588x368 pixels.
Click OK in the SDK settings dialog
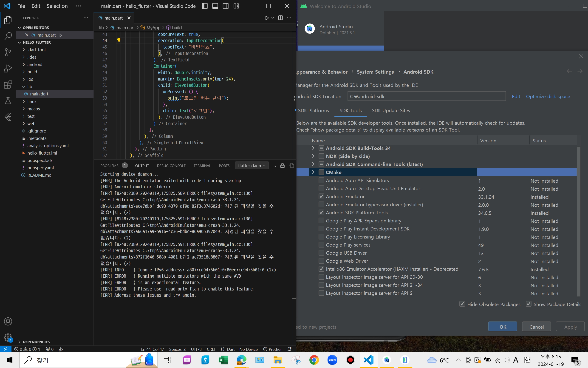503,327
